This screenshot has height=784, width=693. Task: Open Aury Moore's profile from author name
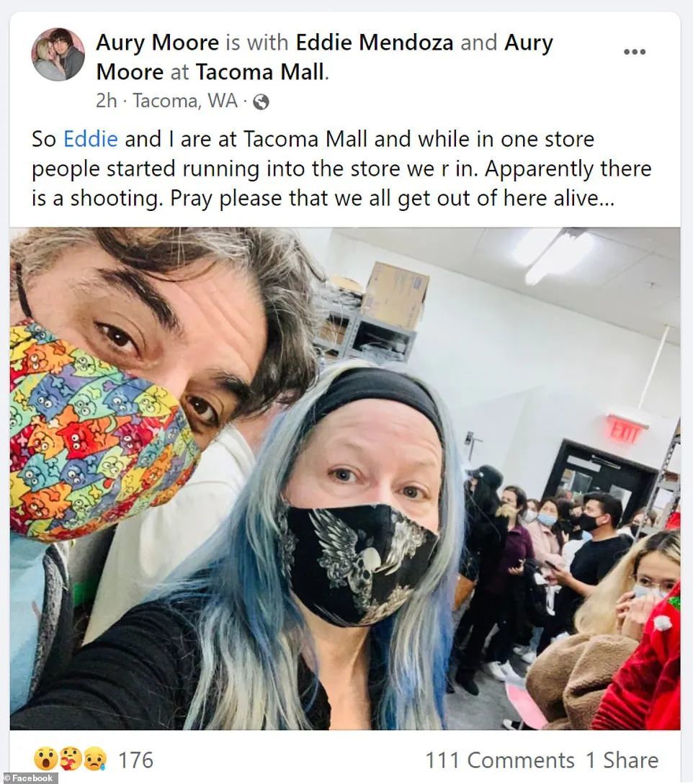(157, 42)
